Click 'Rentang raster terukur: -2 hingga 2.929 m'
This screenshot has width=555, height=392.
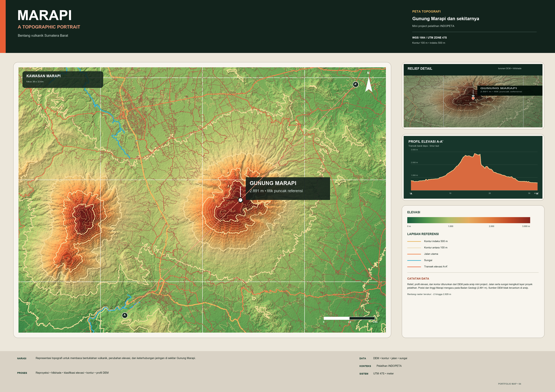tap(429, 294)
